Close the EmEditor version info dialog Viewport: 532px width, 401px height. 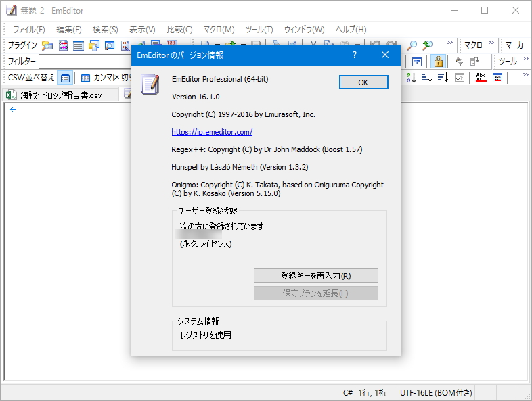[x=385, y=55]
